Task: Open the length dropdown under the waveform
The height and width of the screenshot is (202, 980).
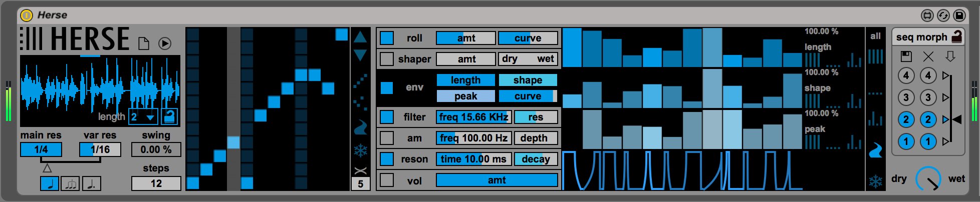Action: 143,117
